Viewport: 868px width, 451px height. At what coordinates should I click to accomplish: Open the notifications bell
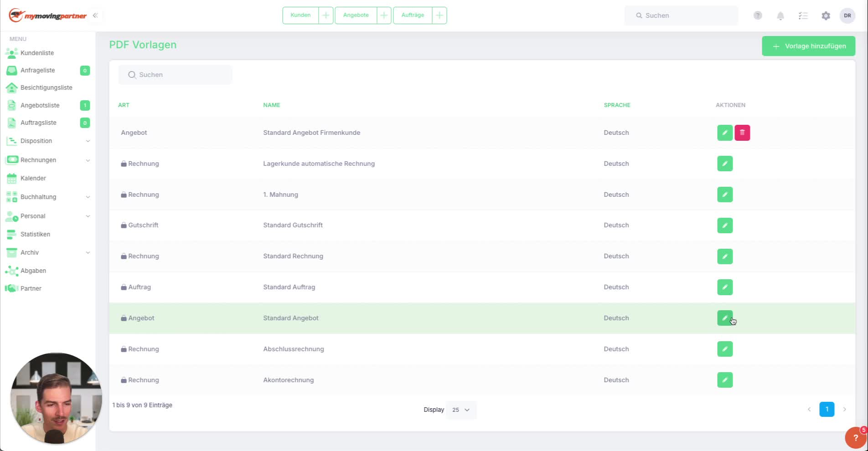click(x=780, y=16)
